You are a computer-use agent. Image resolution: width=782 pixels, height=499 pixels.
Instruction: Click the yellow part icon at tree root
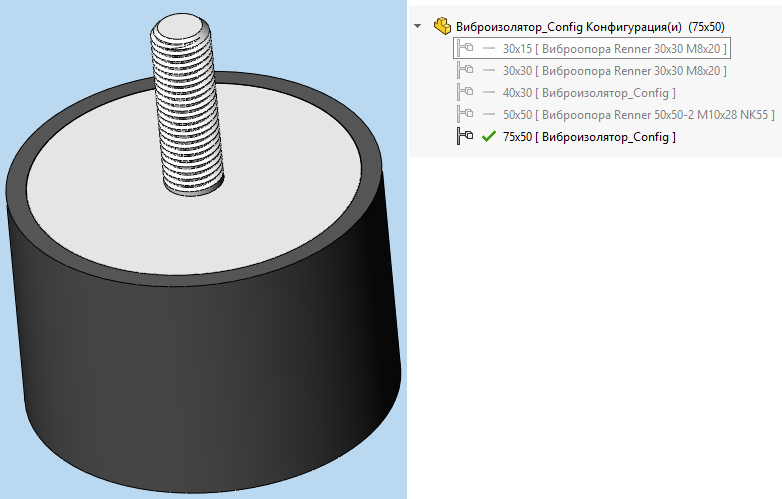point(441,27)
